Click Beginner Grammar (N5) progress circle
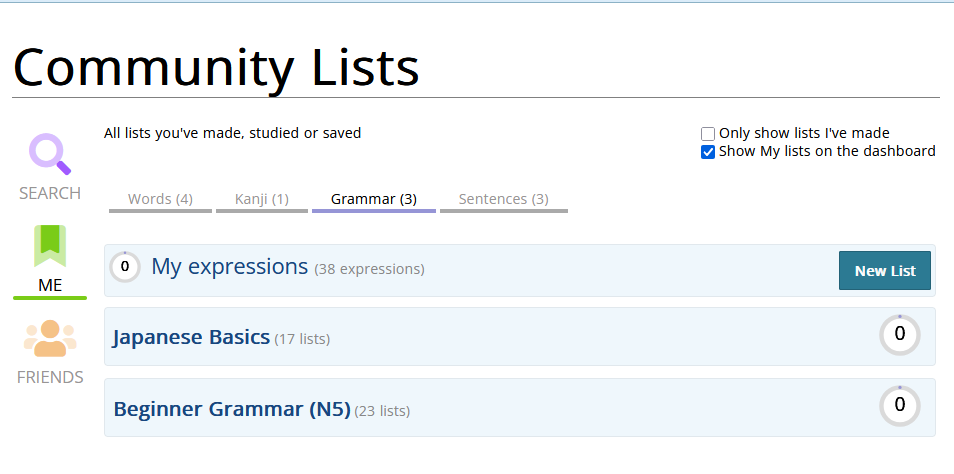Screen dimensions: 954x474 pyautogui.click(x=899, y=406)
